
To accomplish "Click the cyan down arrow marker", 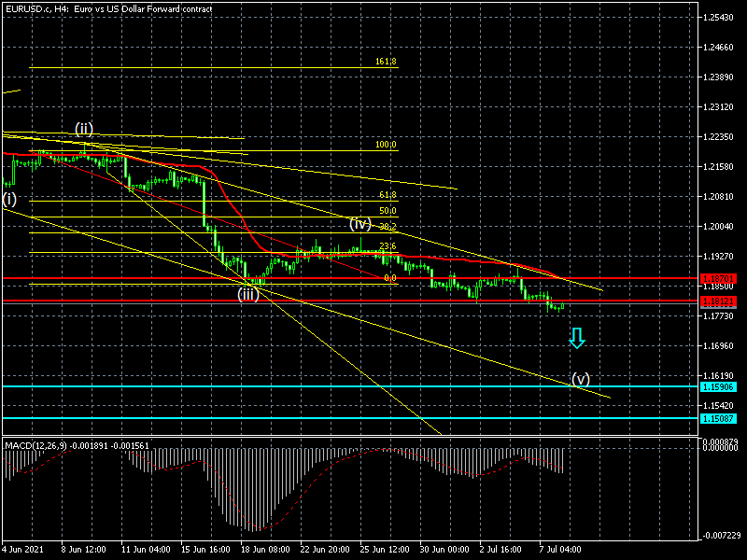I will click(577, 338).
